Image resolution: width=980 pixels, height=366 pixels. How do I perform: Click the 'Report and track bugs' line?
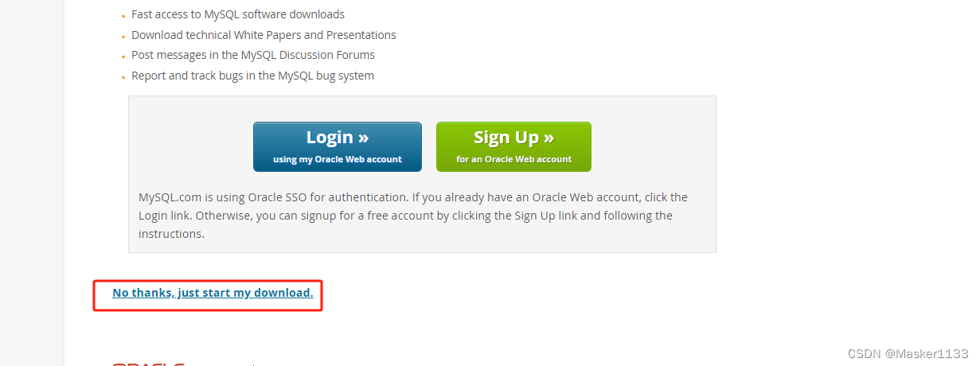[x=252, y=76]
